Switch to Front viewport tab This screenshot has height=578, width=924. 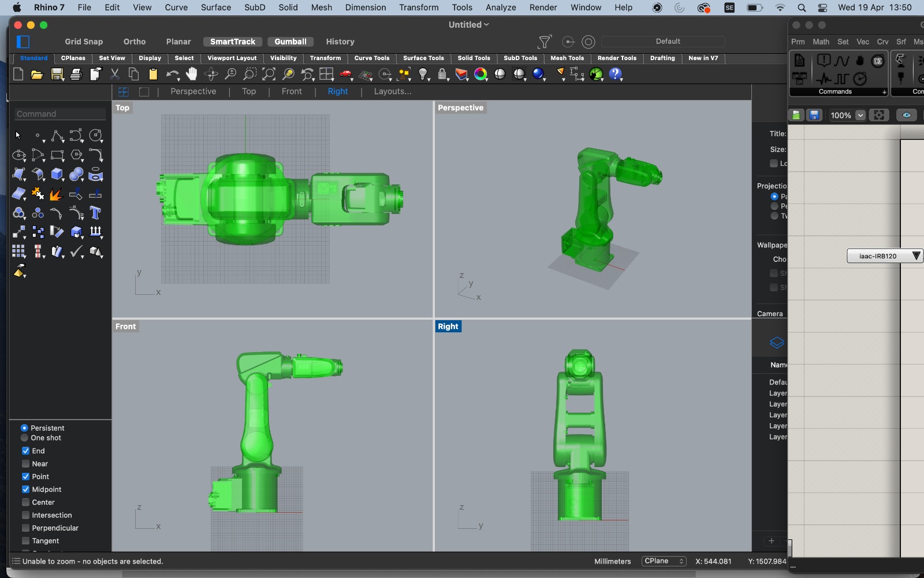(292, 91)
